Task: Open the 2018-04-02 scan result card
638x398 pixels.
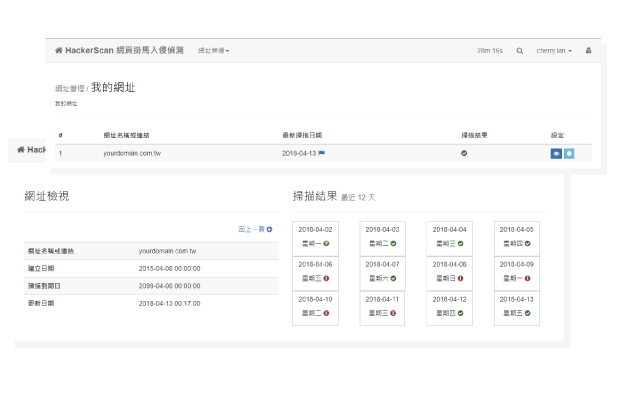Action: pyautogui.click(x=315, y=238)
